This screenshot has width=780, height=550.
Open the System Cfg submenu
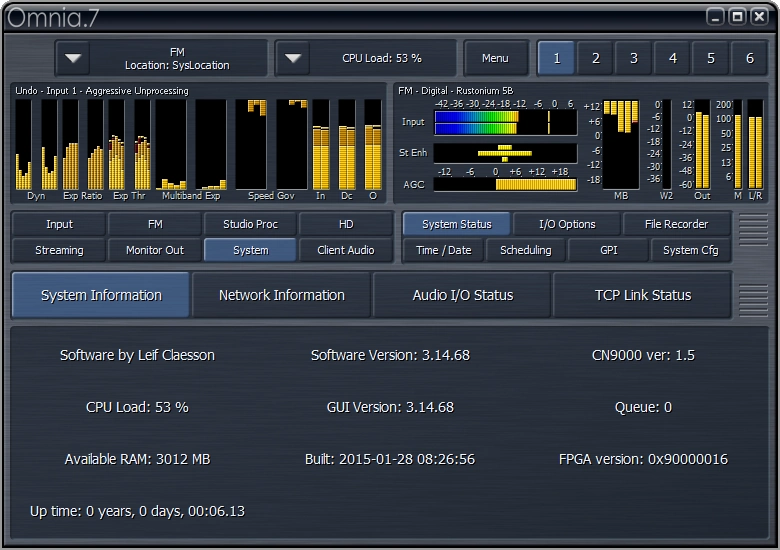pyautogui.click(x=690, y=250)
